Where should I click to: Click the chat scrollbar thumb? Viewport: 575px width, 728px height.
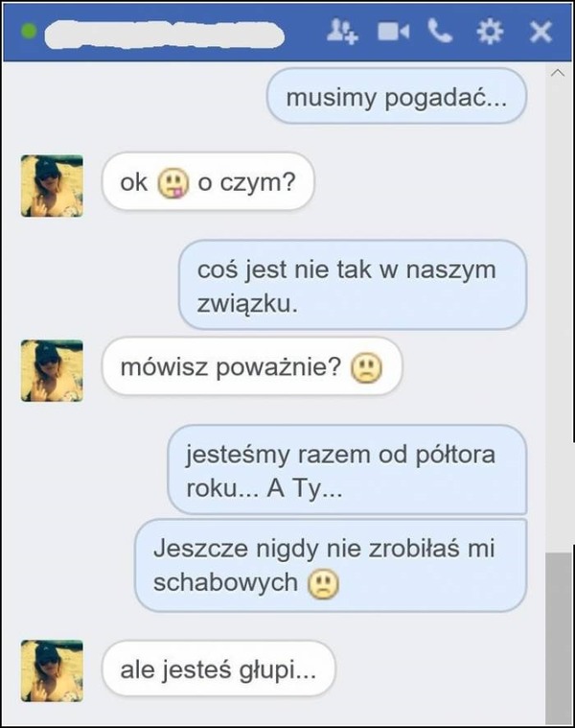coord(559,639)
